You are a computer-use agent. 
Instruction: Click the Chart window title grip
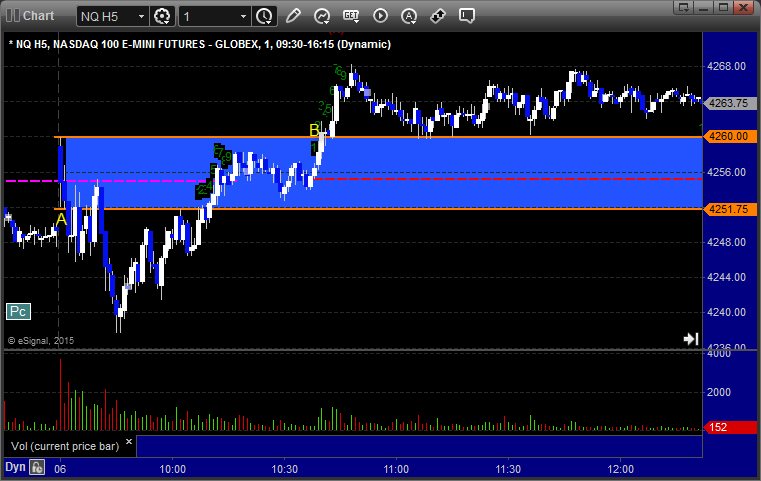pyautogui.click(x=13, y=16)
